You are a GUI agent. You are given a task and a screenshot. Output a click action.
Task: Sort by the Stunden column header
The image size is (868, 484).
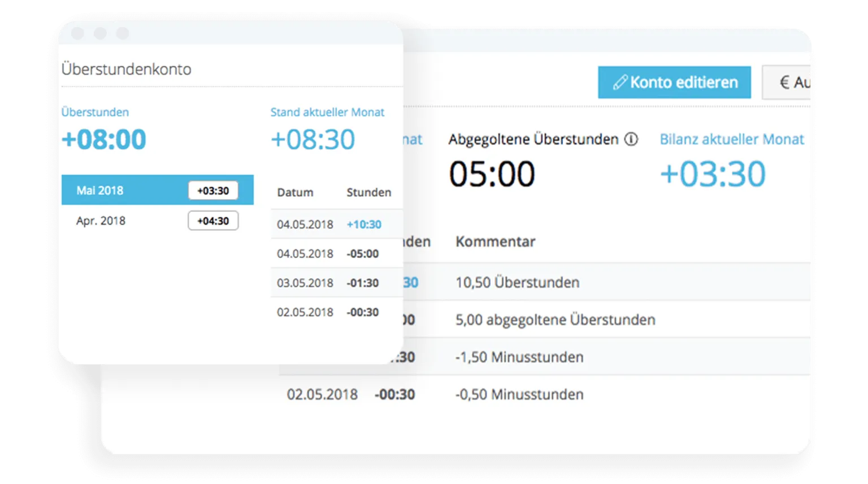369,192
